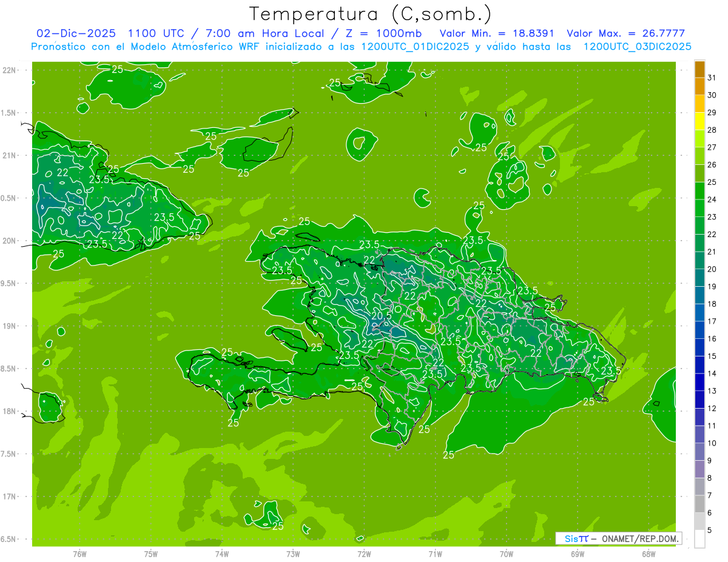Click the 20.5 contour label on the map
The height and width of the screenshot is (562, 728).
tap(380, 316)
